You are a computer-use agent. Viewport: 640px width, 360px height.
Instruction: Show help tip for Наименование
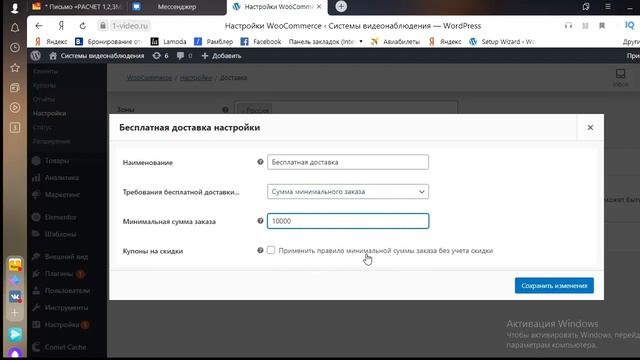260,162
